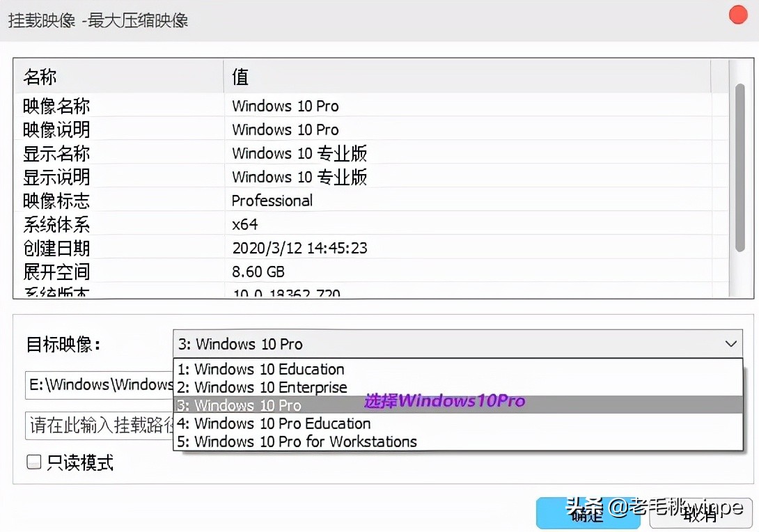Enable the 只读模式 checkbox
The image size is (759, 532).
[x=34, y=462]
